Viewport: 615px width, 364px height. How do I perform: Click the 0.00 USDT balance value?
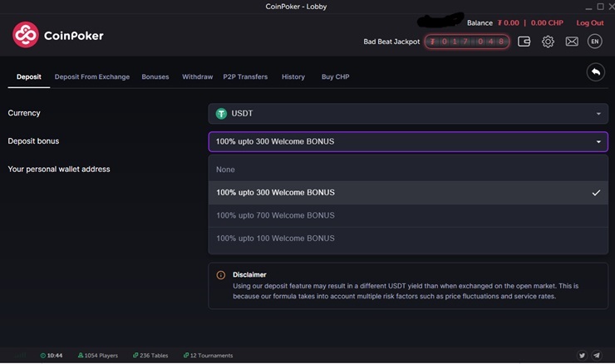509,22
